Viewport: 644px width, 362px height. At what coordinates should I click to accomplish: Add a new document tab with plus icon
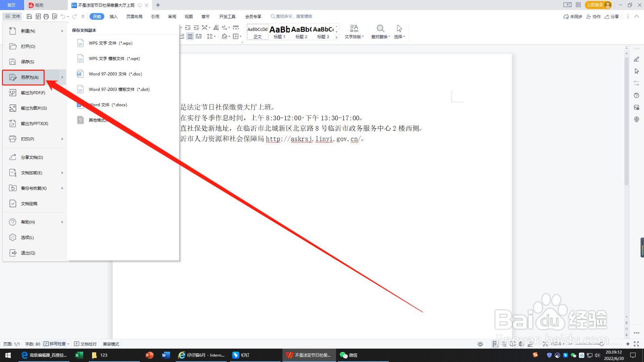point(158,5)
